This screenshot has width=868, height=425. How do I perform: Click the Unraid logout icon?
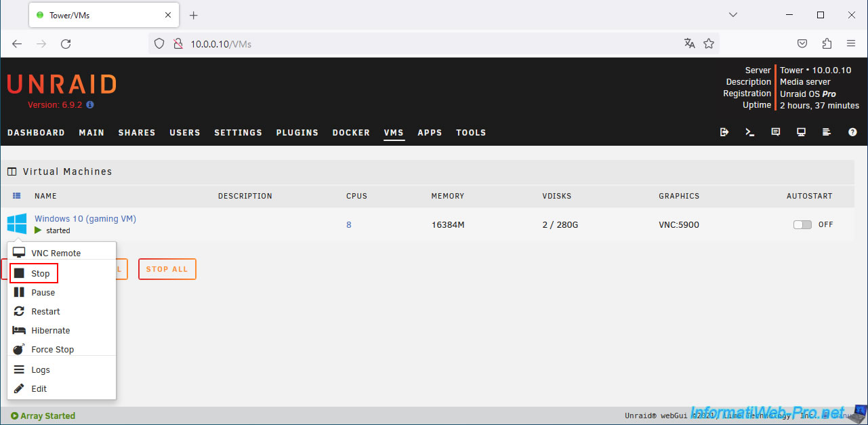point(724,132)
